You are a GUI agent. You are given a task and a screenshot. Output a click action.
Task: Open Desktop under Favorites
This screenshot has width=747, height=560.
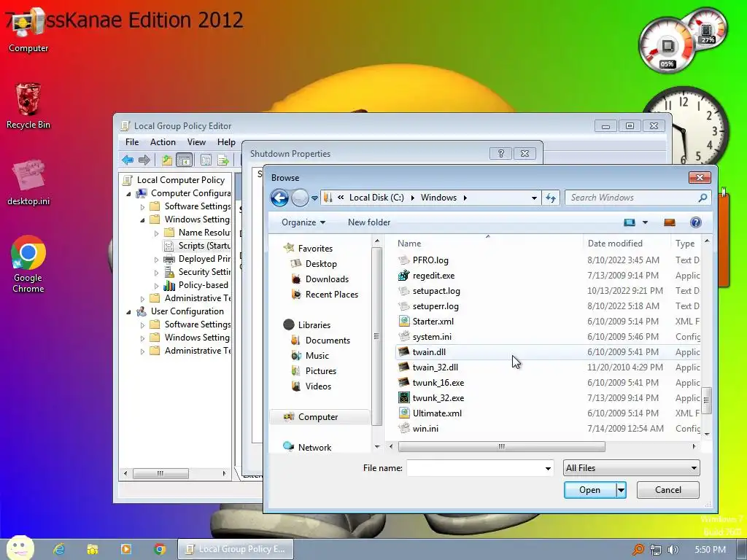coord(321,264)
